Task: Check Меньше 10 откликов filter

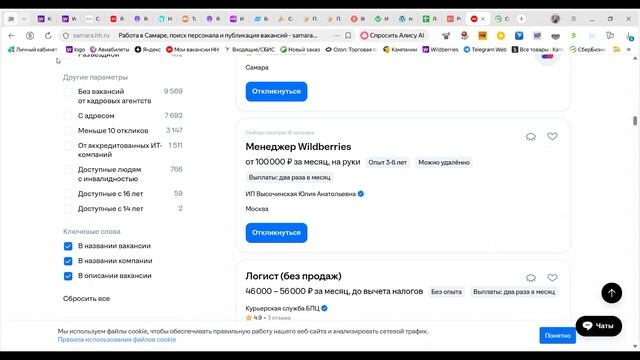Action: tap(68, 131)
